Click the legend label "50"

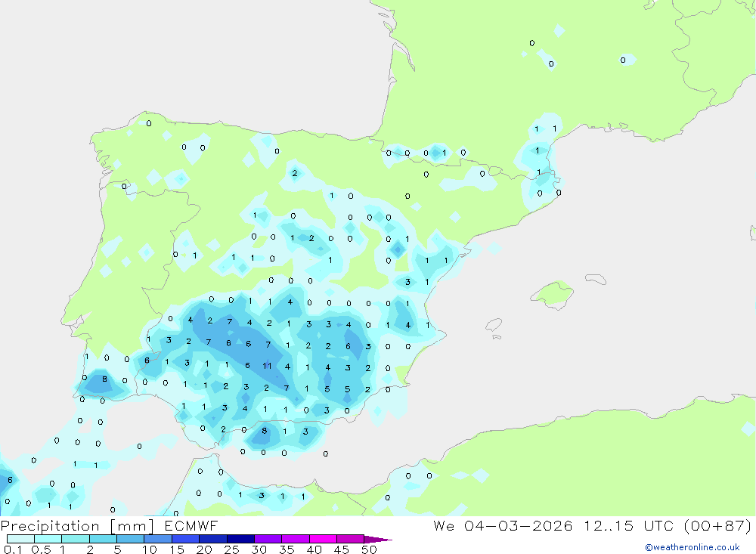[370, 549]
